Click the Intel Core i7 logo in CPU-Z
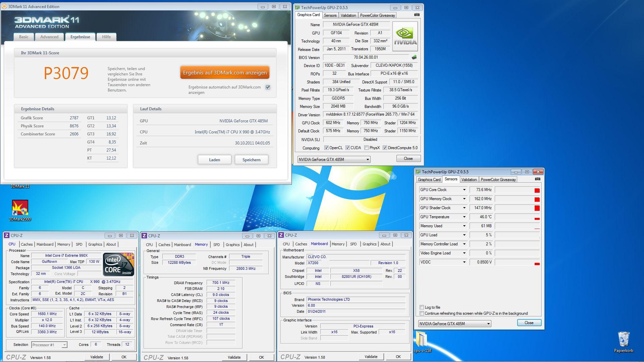Screen dimensions: 644x362 point(119,264)
